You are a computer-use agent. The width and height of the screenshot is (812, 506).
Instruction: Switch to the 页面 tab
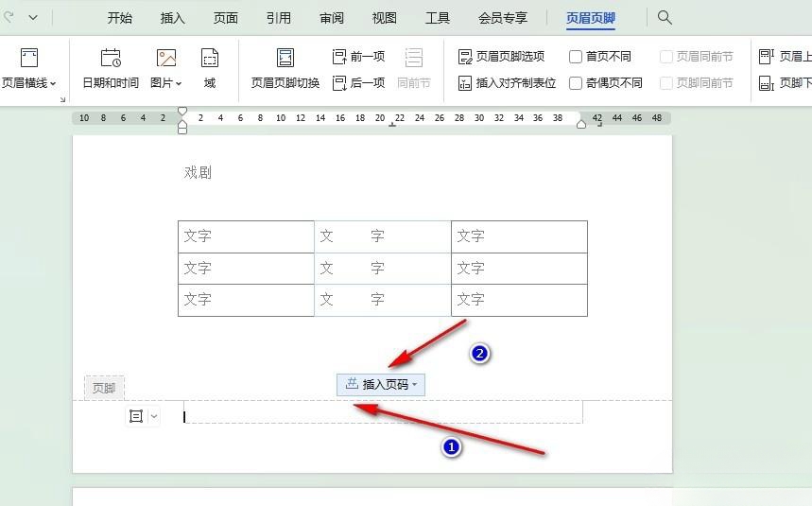coord(226,18)
